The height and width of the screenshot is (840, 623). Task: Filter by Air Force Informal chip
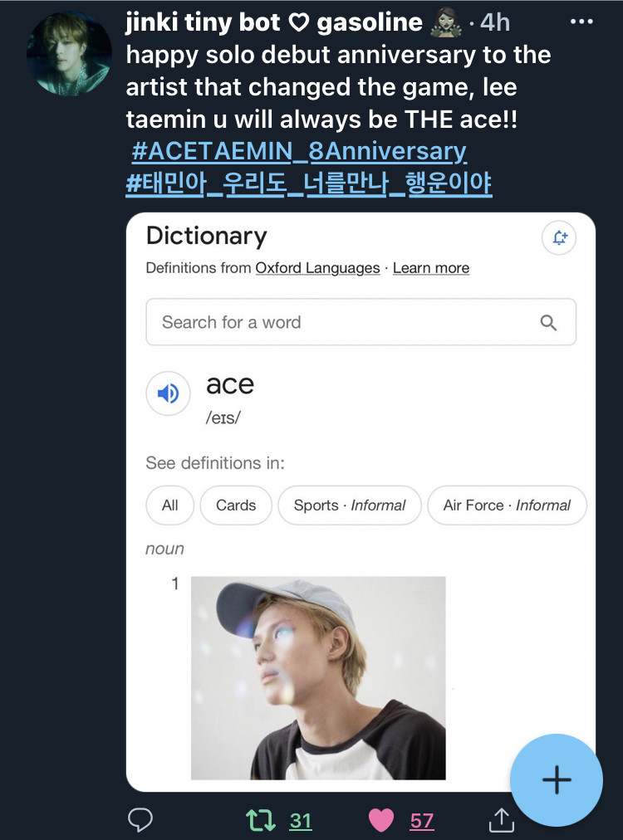507,505
